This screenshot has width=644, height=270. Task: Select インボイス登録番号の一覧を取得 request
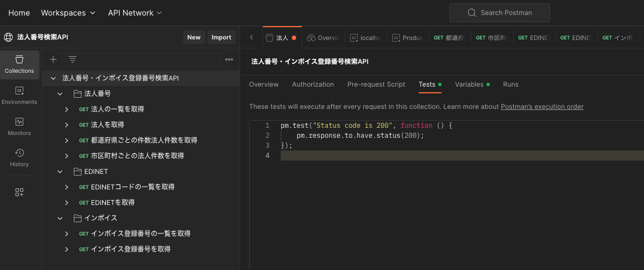[x=140, y=233]
